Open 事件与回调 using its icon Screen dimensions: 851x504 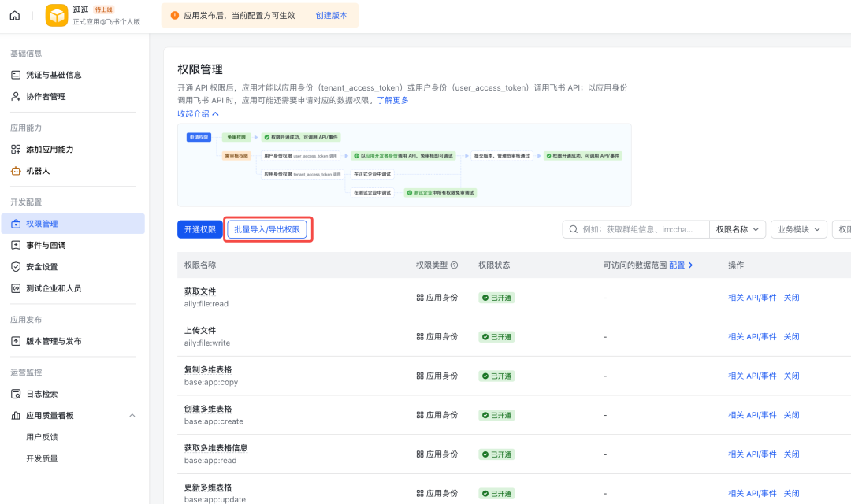(17, 245)
